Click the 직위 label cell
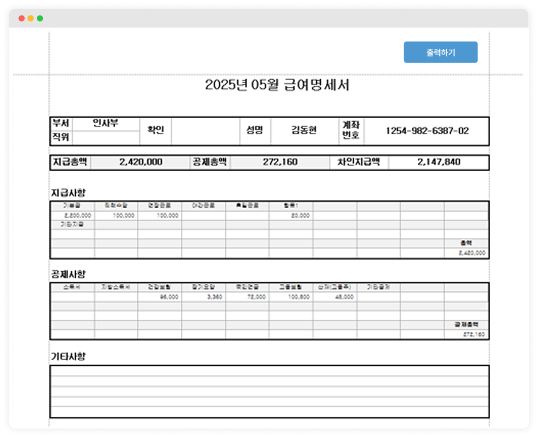The height and width of the screenshot is (438, 538). 61,137
